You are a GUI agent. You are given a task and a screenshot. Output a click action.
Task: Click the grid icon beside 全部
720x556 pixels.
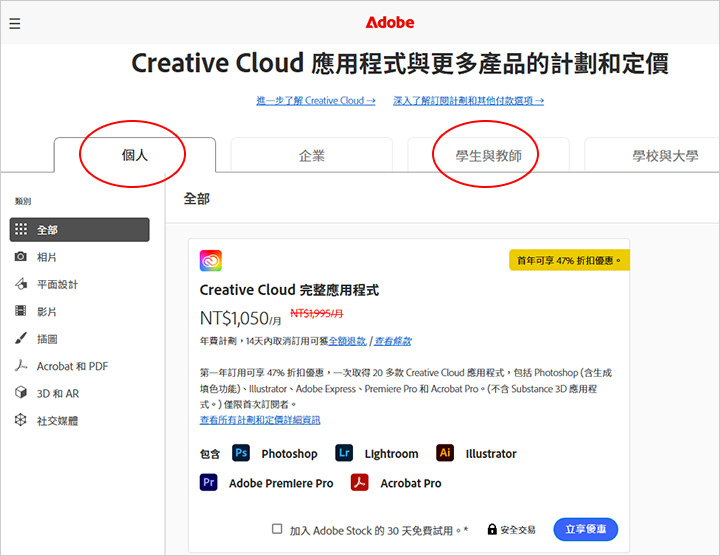(x=21, y=229)
